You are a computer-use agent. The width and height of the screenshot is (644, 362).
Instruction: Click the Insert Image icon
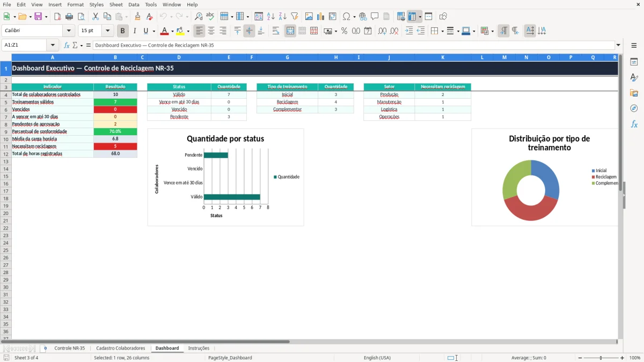(x=309, y=17)
